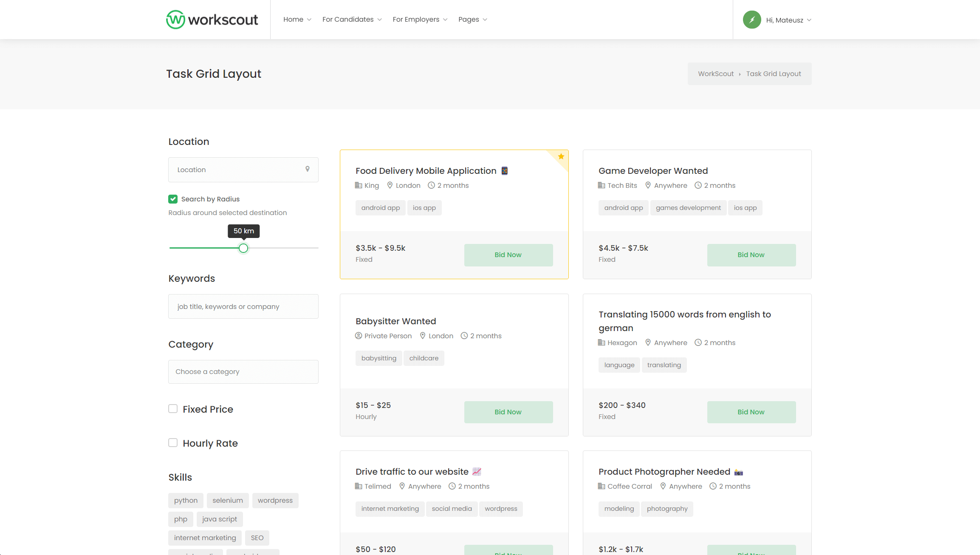The image size is (980, 555).
Task: Open the Choose a category dropdown
Action: tap(243, 372)
